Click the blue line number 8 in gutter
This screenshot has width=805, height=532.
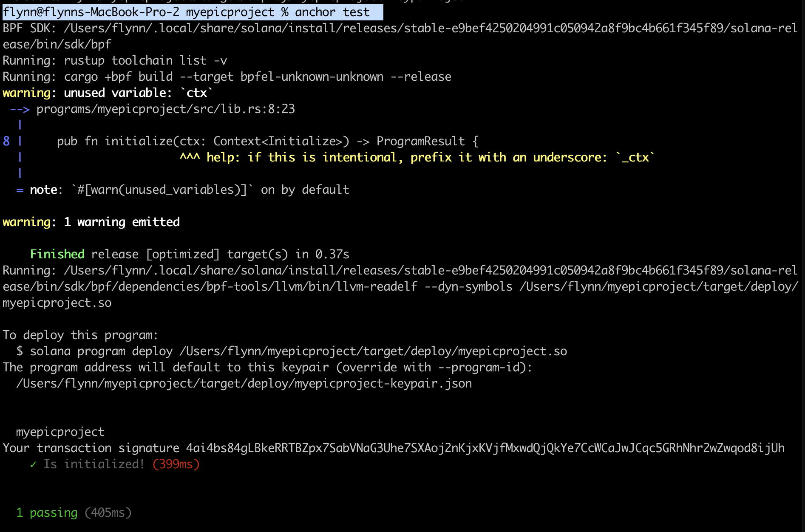[x=5, y=141]
